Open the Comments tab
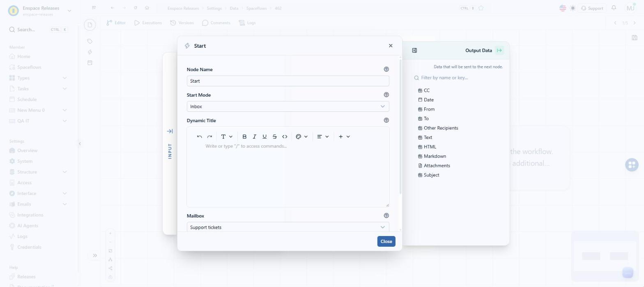The image size is (644, 287). coord(216,23)
